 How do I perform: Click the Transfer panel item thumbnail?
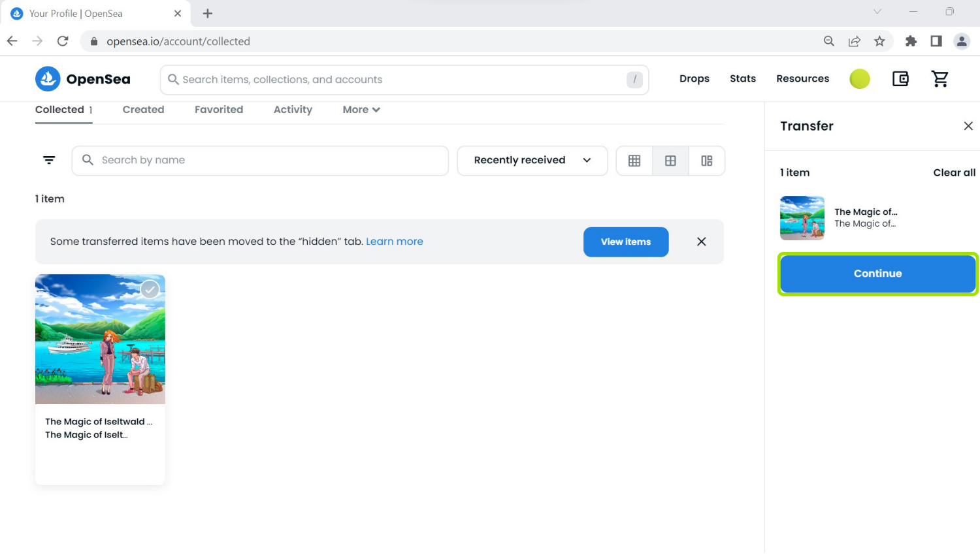(802, 218)
